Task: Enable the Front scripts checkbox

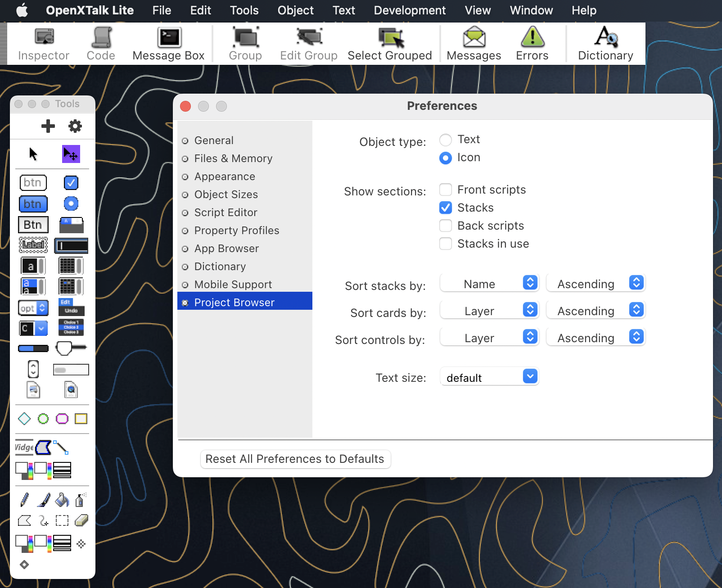Action: coord(446,190)
